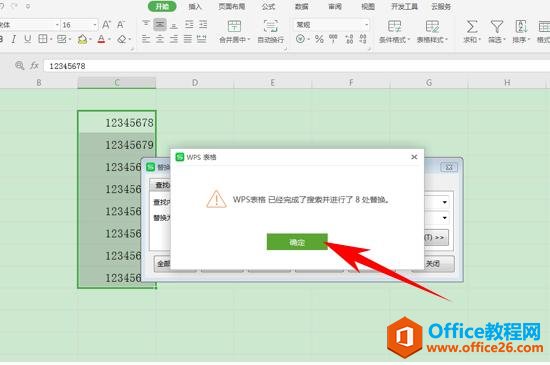550x365 pixels.
Task: Open 条件格式 conditional formatting
Action: click(x=394, y=32)
